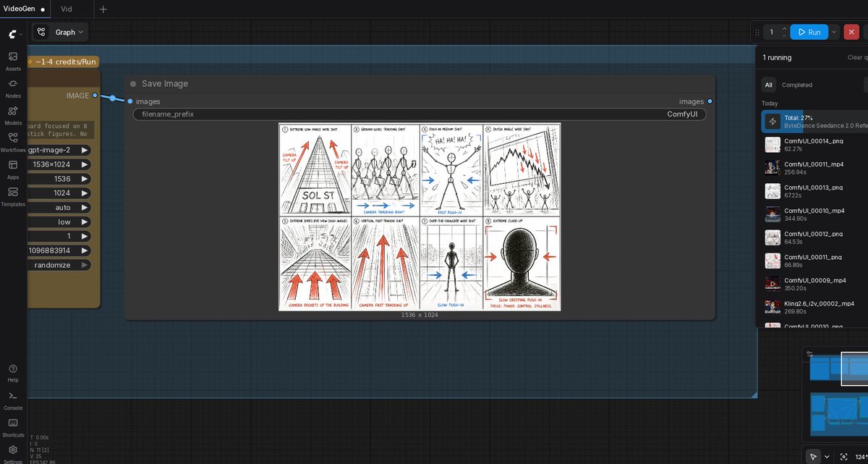Screen dimensions: 868x464
Task: Decrement the batch count stepper
Action: click(x=785, y=35)
